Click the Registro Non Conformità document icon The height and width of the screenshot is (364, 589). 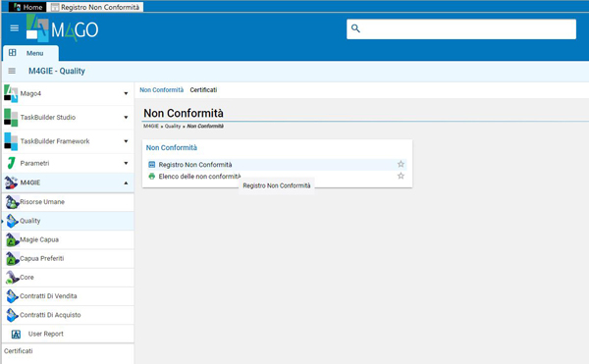tap(152, 165)
